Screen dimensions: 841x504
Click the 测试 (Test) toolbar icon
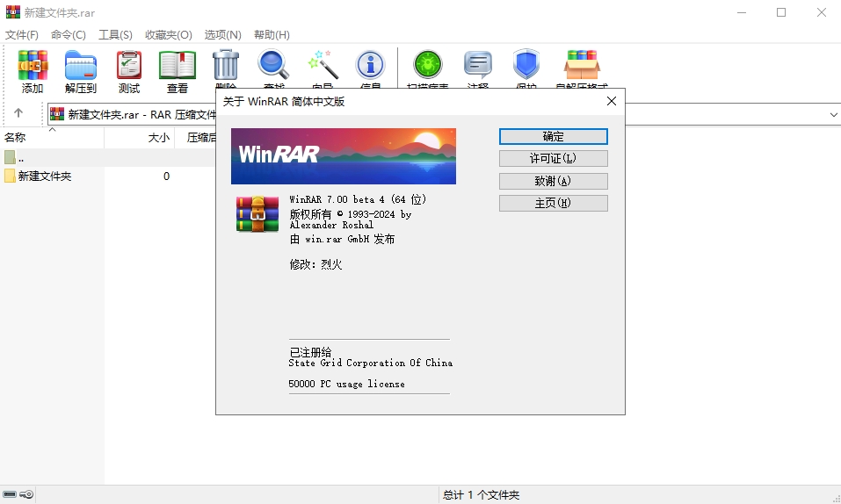point(129,66)
